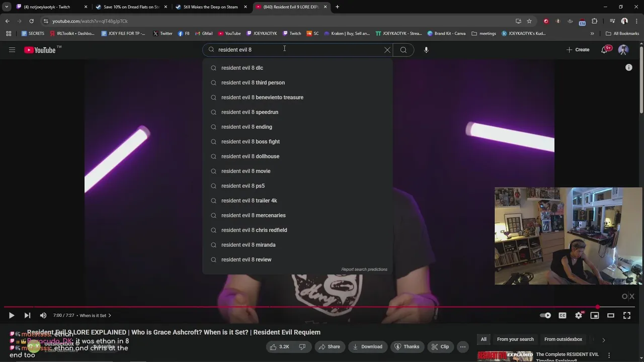Toggle closed captions
644x362 pixels.
pyautogui.click(x=562, y=315)
